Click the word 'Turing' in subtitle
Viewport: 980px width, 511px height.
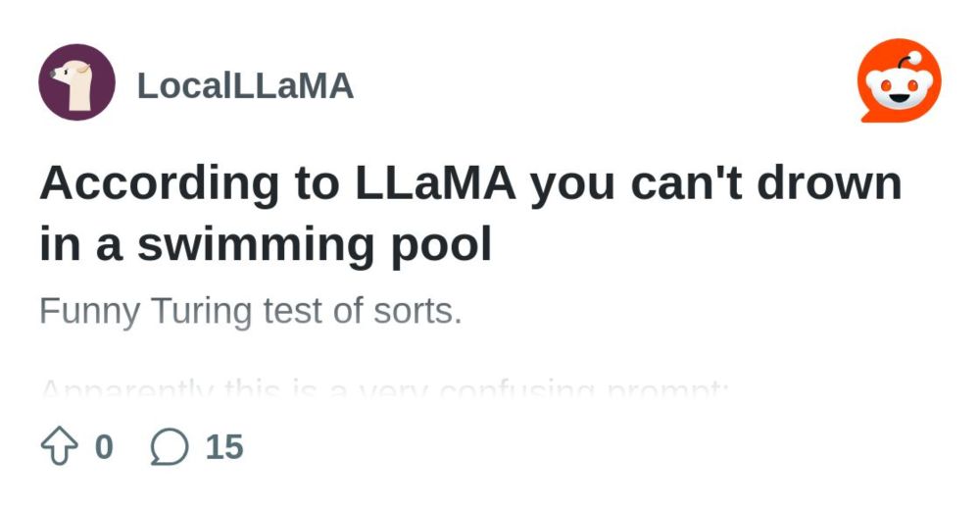click(201, 311)
